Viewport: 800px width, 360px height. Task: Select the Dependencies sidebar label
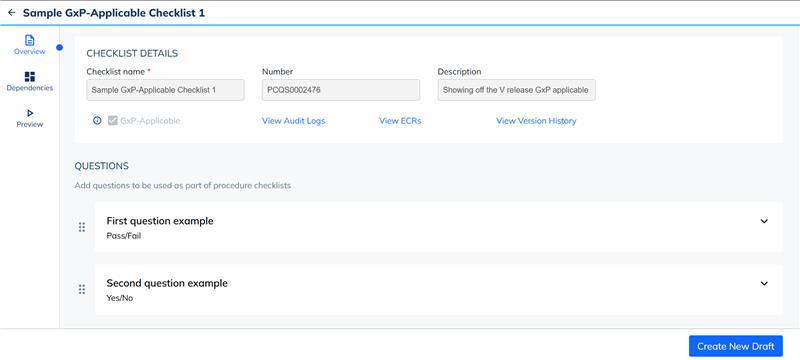[x=30, y=88]
